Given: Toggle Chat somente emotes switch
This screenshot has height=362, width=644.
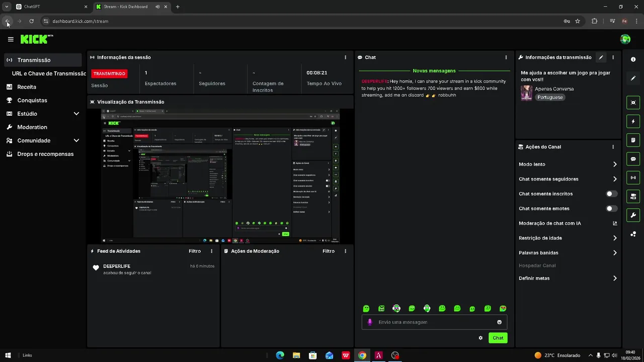Looking at the screenshot, I should pyautogui.click(x=611, y=208).
